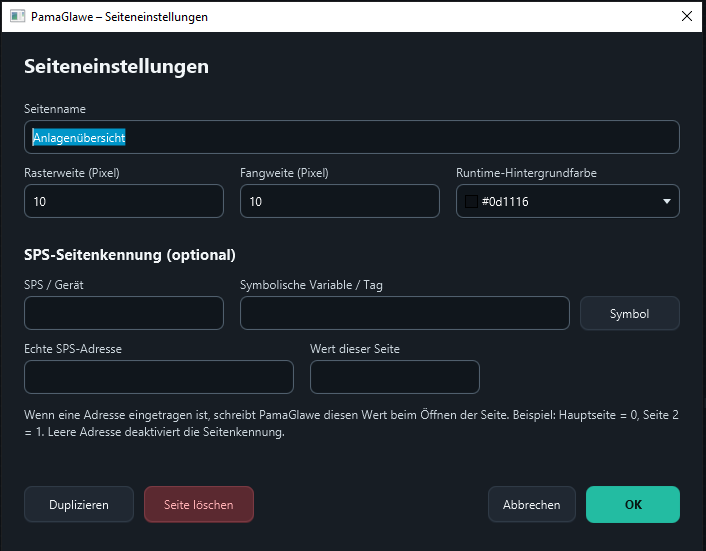Delete the page via Seite löschen

tap(199, 505)
